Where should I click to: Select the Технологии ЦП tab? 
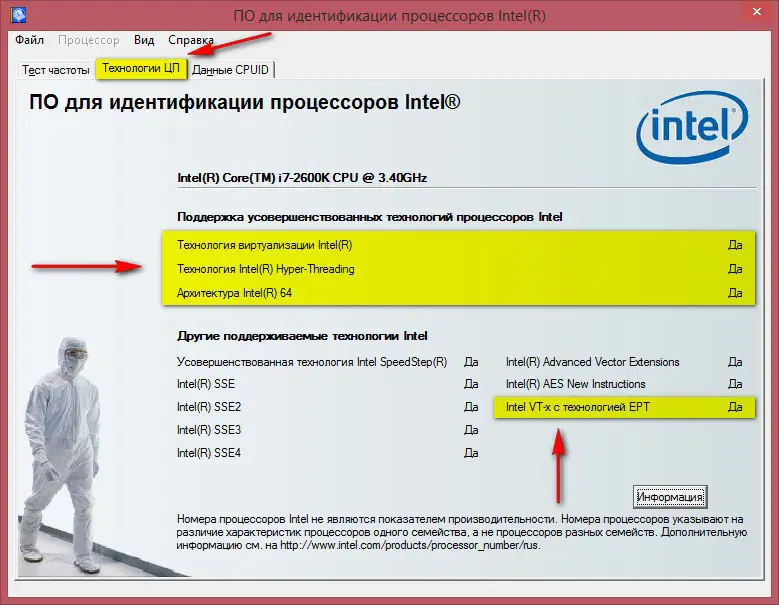[x=141, y=69]
